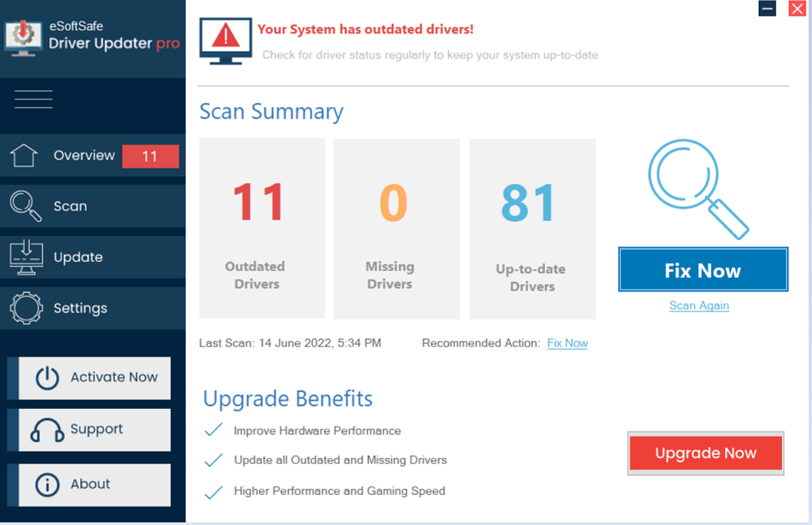This screenshot has width=812, height=525.
Task: Select the 11 Outdated Drivers card
Action: (x=262, y=229)
